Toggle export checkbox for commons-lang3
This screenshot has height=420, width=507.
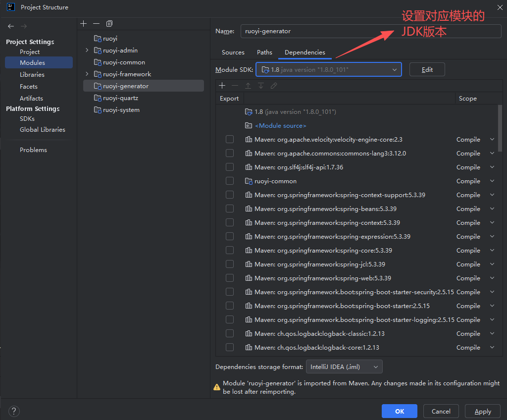pos(230,154)
